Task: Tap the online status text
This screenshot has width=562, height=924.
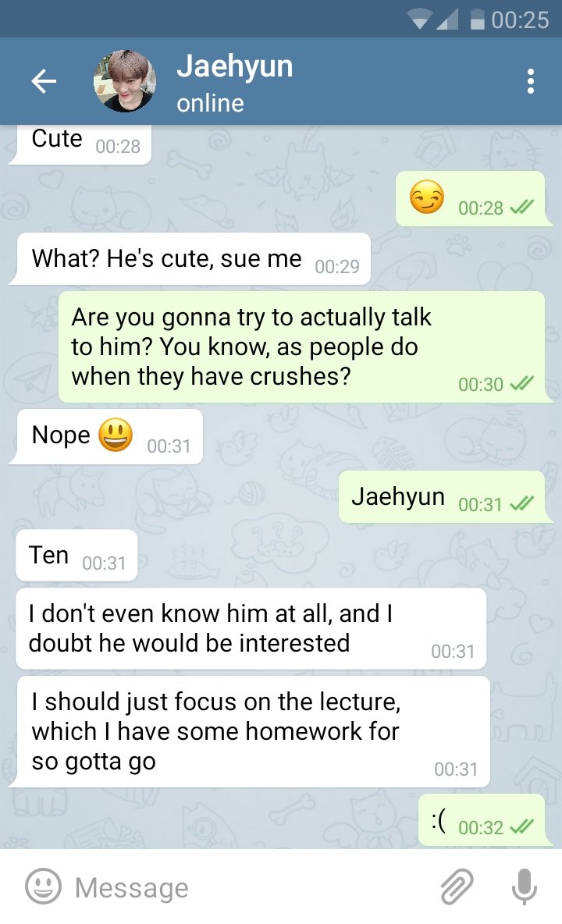Action: tap(210, 103)
